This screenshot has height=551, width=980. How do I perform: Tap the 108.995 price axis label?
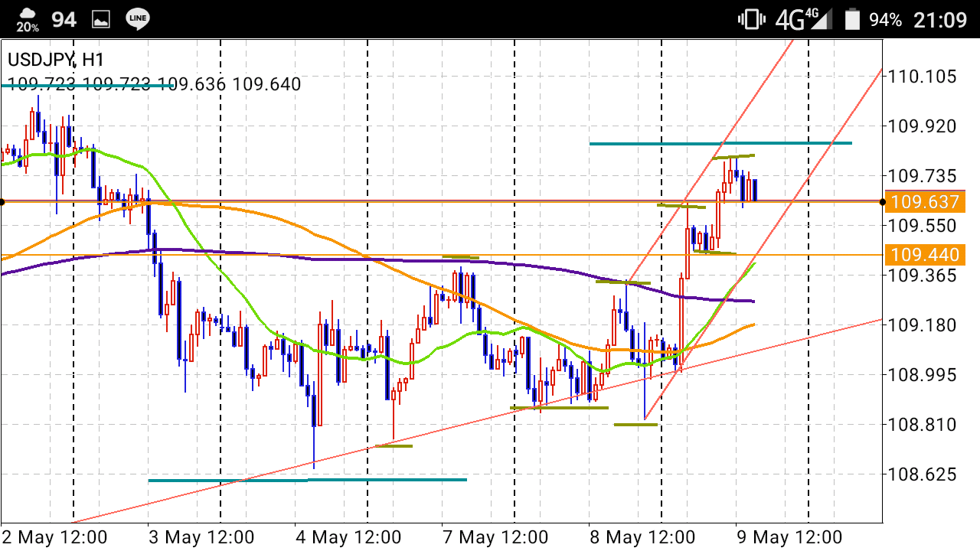pos(923,375)
